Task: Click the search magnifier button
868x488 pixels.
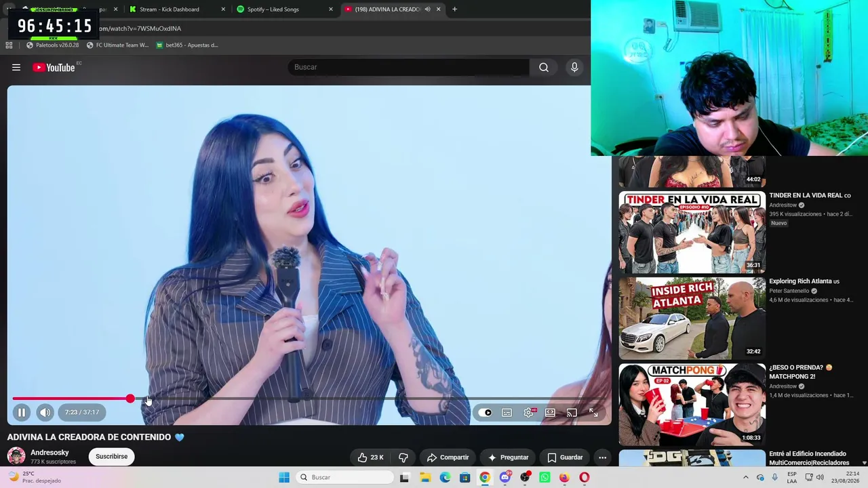Action: 544,67
